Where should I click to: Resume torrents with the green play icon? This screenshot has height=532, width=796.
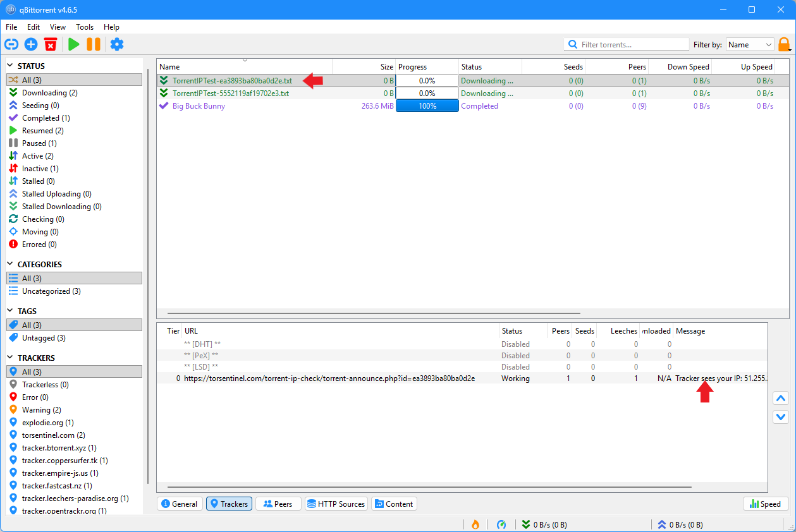coord(74,44)
